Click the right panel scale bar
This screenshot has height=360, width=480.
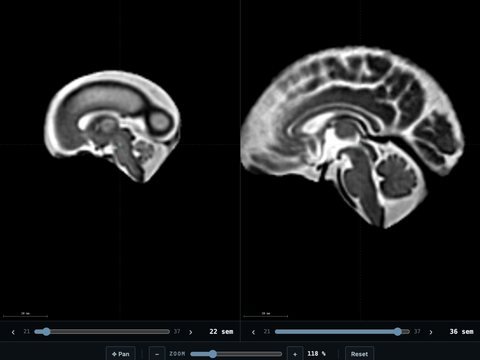266,315
